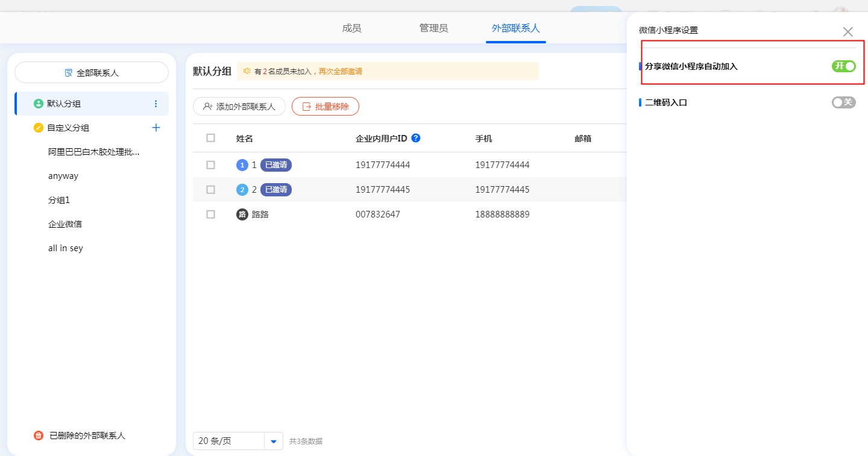This screenshot has height=456, width=868.
Task: Click the 添加外部联系人 button
Action: (239, 107)
